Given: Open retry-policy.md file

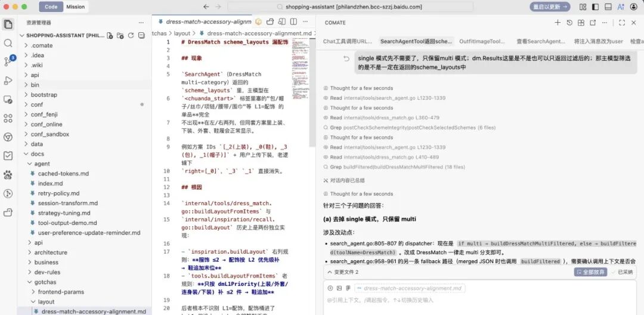Looking at the screenshot, I should point(58,193).
